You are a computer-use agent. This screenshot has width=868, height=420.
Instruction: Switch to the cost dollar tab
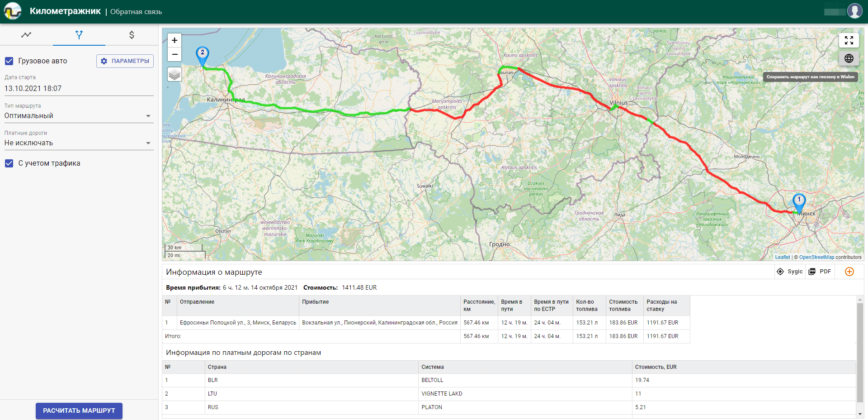coord(132,35)
